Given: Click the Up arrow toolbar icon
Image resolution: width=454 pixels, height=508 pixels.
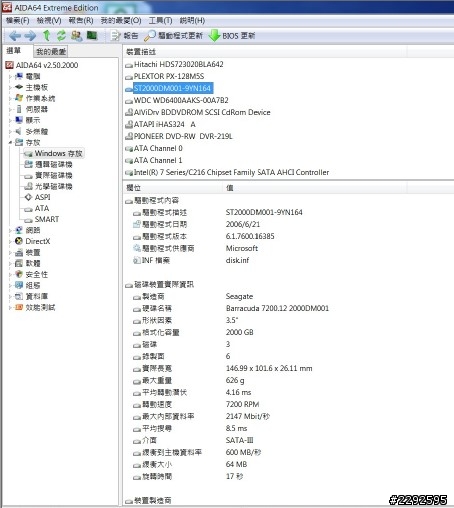Looking at the screenshot, I should coord(46,35).
